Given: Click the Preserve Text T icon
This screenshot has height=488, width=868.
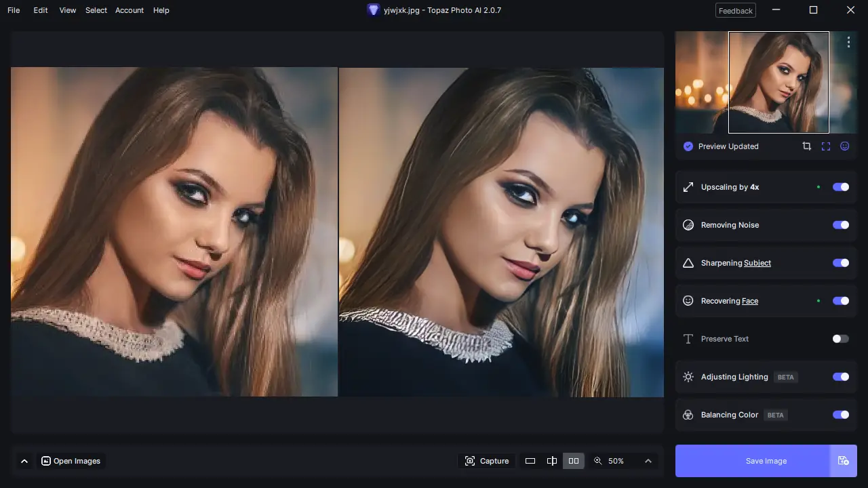Looking at the screenshot, I should coord(688,339).
